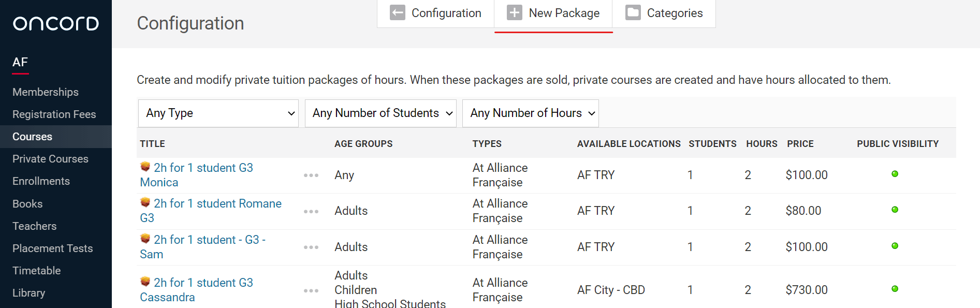Image resolution: width=980 pixels, height=308 pixels.
Task: Click the Oncord logo
Action: [x=56, y=23]
